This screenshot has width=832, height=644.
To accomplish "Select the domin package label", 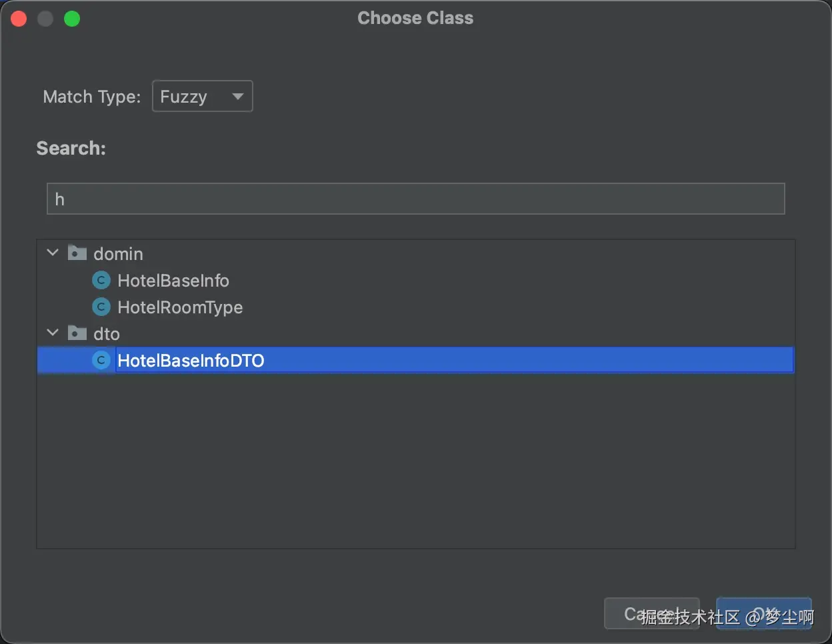I will click(118, 254).
